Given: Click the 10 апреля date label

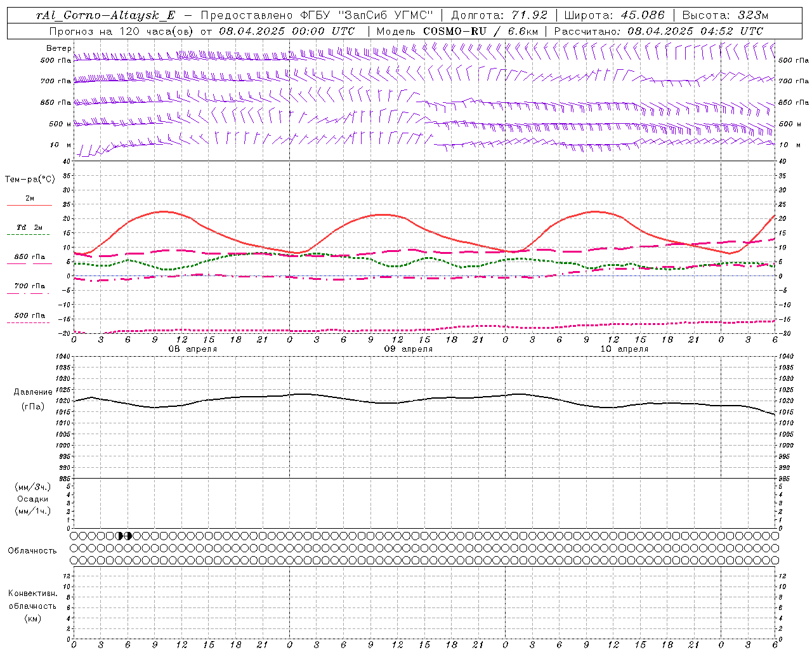Looking at the screenshot, I should [624, 349].
